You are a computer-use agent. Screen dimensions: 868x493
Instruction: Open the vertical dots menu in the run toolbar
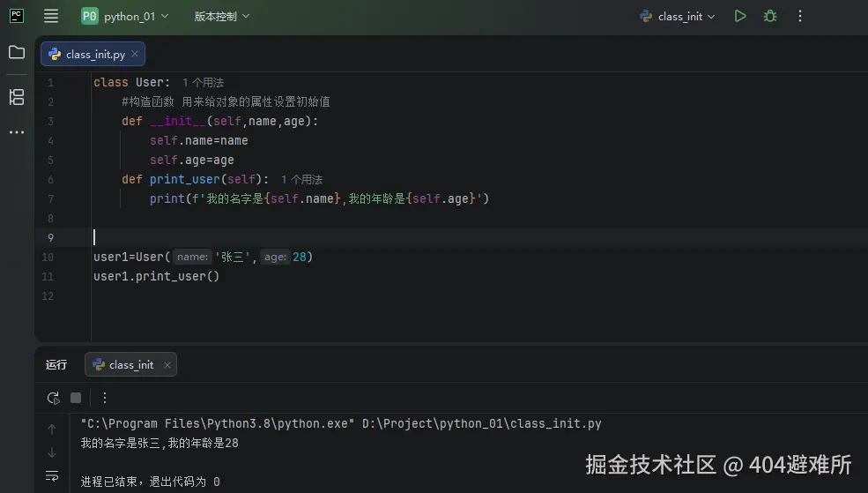tap(105, 398)
